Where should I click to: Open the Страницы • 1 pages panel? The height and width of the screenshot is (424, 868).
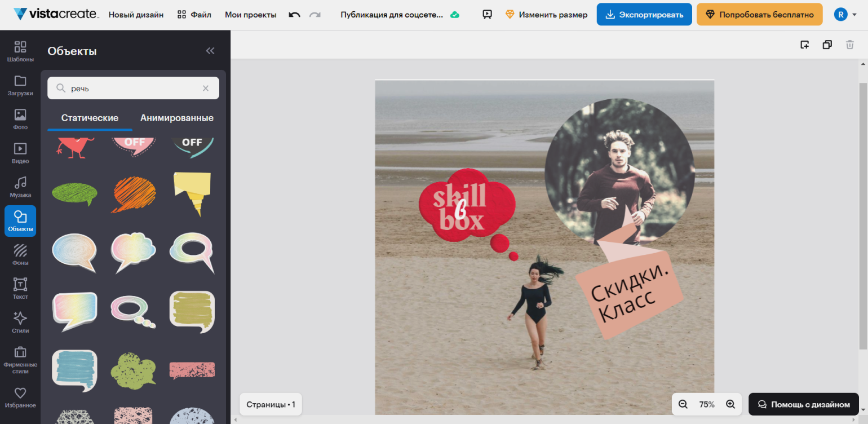[x=271, y=404]
